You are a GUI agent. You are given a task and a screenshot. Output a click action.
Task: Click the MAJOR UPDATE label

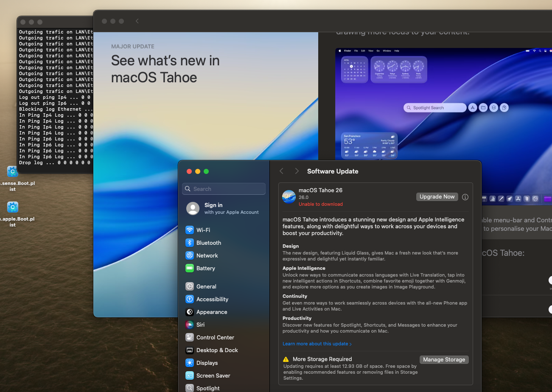pos(133,46)
